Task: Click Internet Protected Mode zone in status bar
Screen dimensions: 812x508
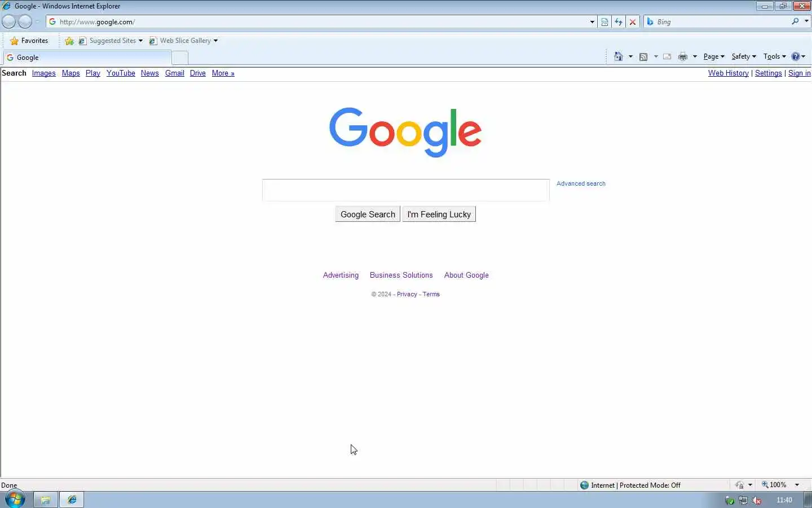Action: pyautogui.click(x=630, y=485)
